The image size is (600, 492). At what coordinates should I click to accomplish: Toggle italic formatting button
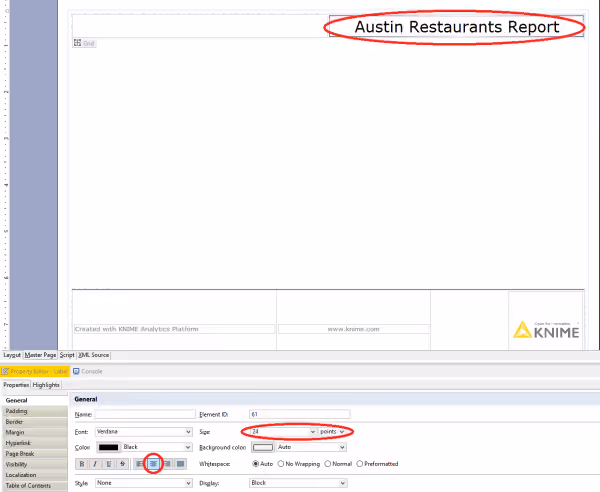click(x=95, y=464)
